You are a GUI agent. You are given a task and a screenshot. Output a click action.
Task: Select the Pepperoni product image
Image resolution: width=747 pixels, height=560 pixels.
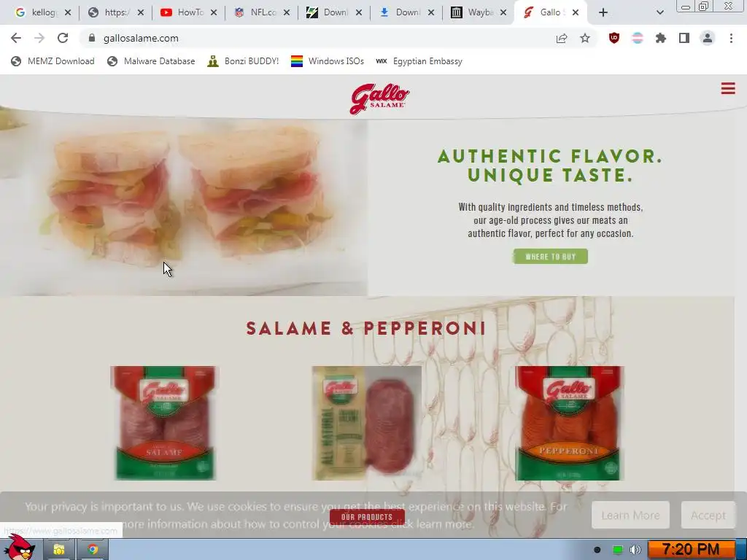tap(569, 424)
